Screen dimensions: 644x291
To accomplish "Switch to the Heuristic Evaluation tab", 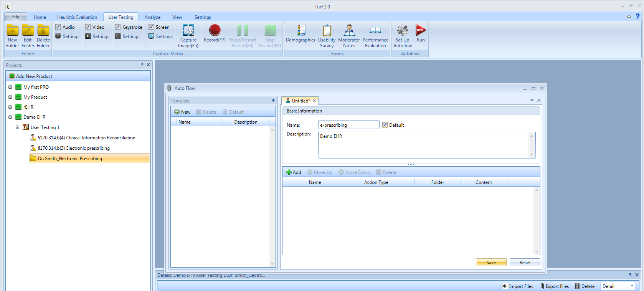I will pos(77,17).
